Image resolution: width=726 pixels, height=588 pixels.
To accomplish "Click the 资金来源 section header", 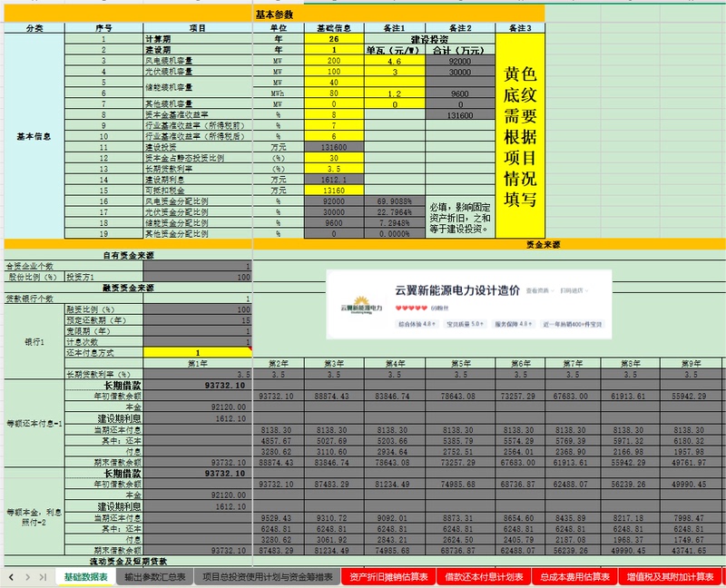I will click(x=543, y=244).
